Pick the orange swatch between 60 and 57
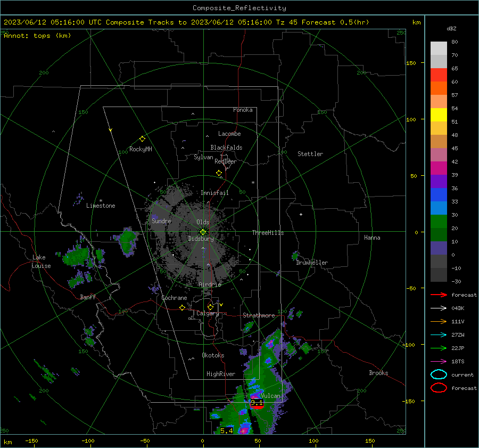 click(439, 88)
